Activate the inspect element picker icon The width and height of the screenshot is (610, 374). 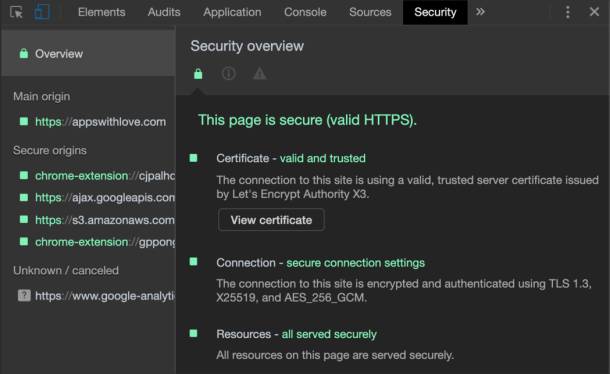pos(16,12)
